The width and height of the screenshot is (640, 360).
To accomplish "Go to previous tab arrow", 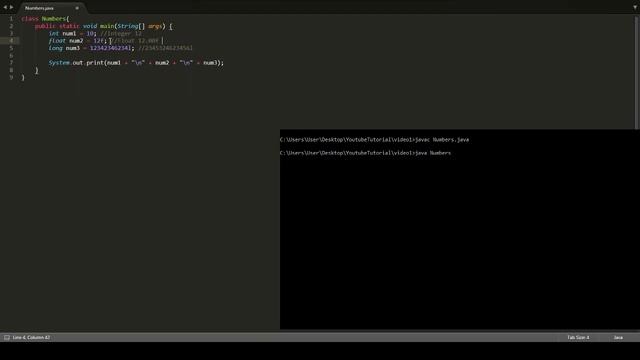I will (x=5, y=7).
